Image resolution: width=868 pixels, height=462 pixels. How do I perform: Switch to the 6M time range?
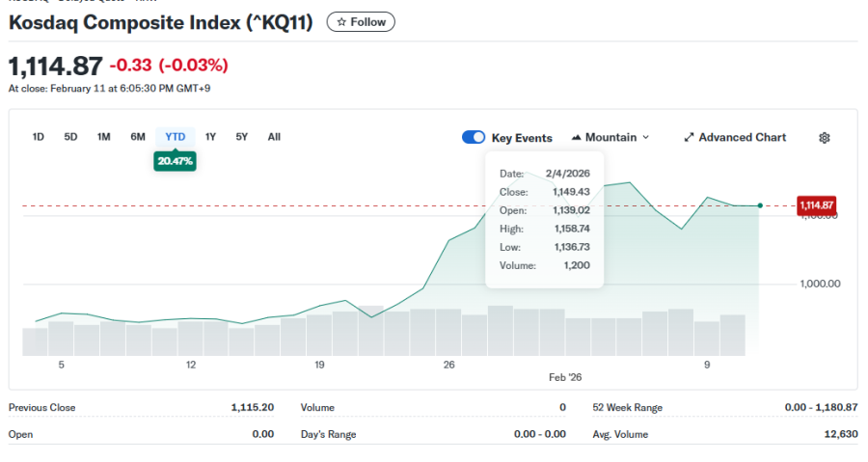point(138,137)
